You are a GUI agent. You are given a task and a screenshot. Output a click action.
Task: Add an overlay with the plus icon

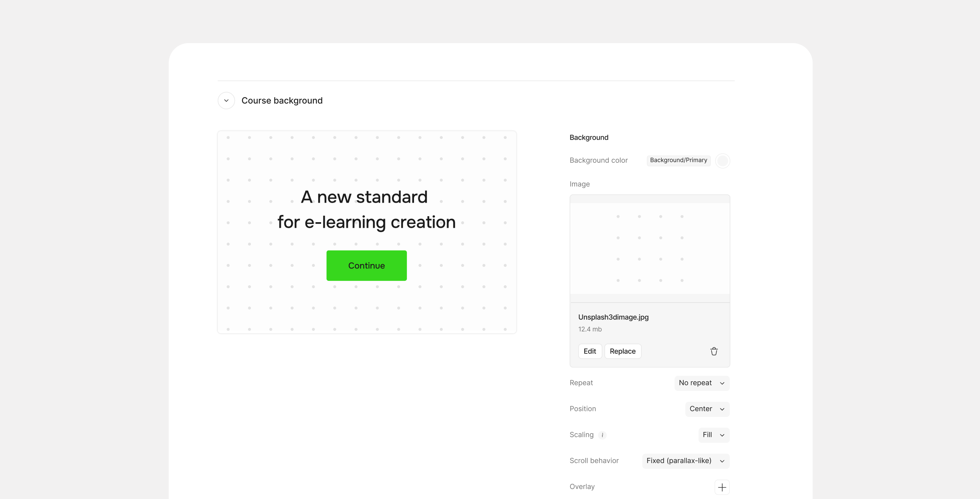722,487
